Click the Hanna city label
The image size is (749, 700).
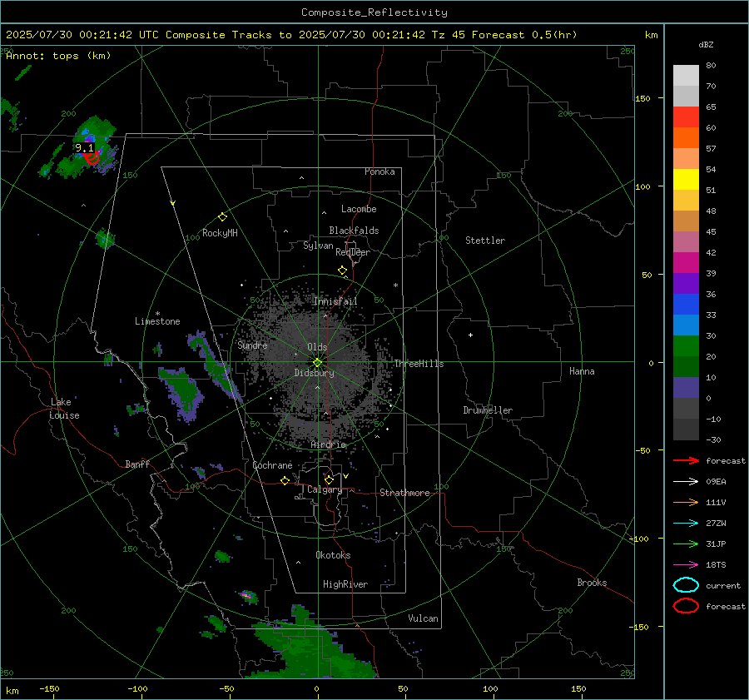tap(582, 371)
